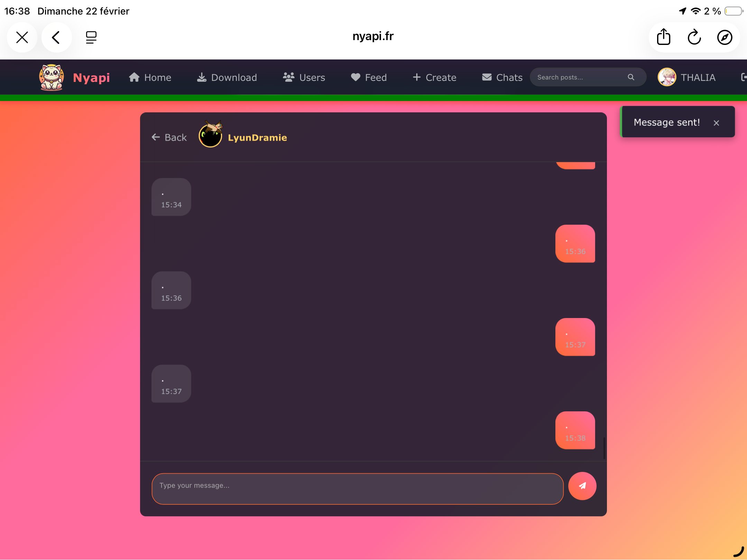Click the logout icon beside THALIA
747x560 pixels.
pos(744,77)
